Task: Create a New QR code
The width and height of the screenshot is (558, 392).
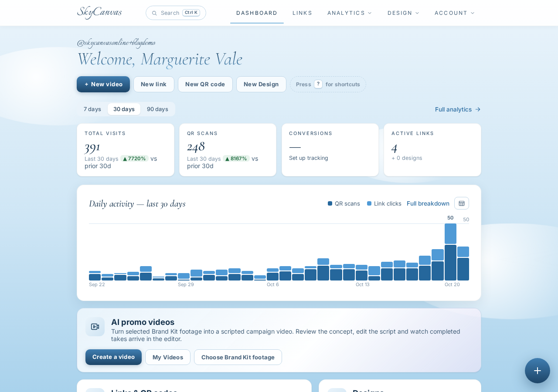Action: click(x=205, y=84)
